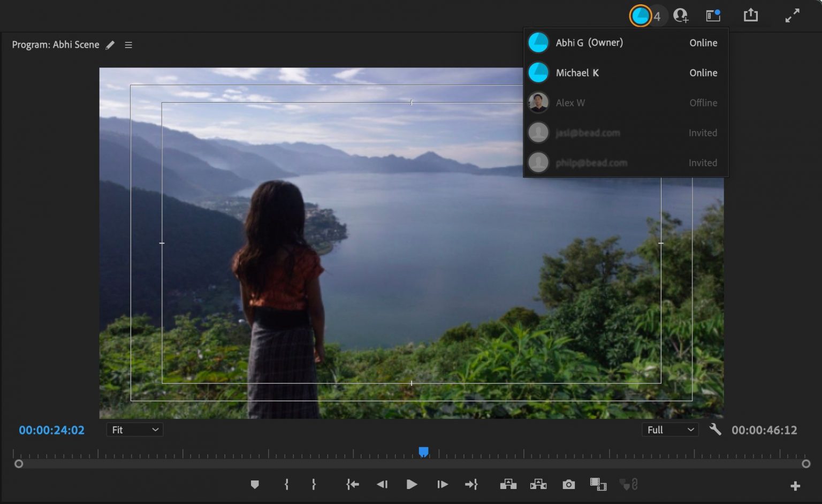Image resolution: width=822 pixels, height=504 pixels.
Task: Open the Full playback resolution dropdown
Action: pyautogui.click(x=669, y=430)
